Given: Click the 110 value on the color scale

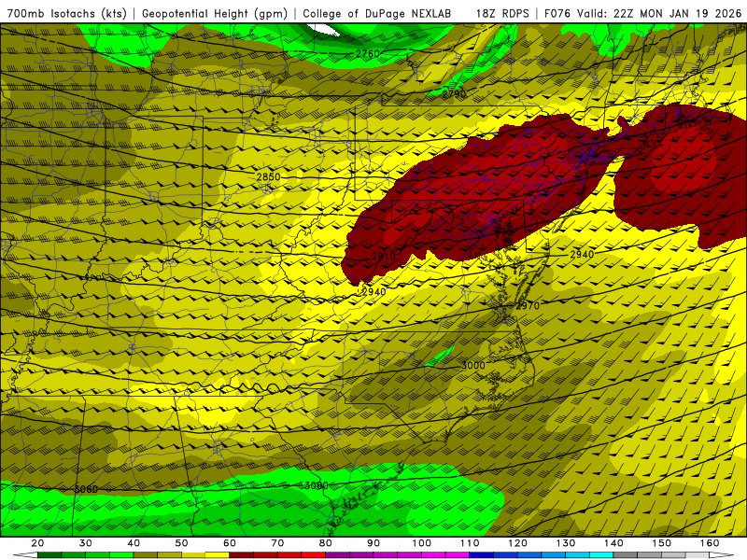Looking at the screenshot, I should coord(470,543).
